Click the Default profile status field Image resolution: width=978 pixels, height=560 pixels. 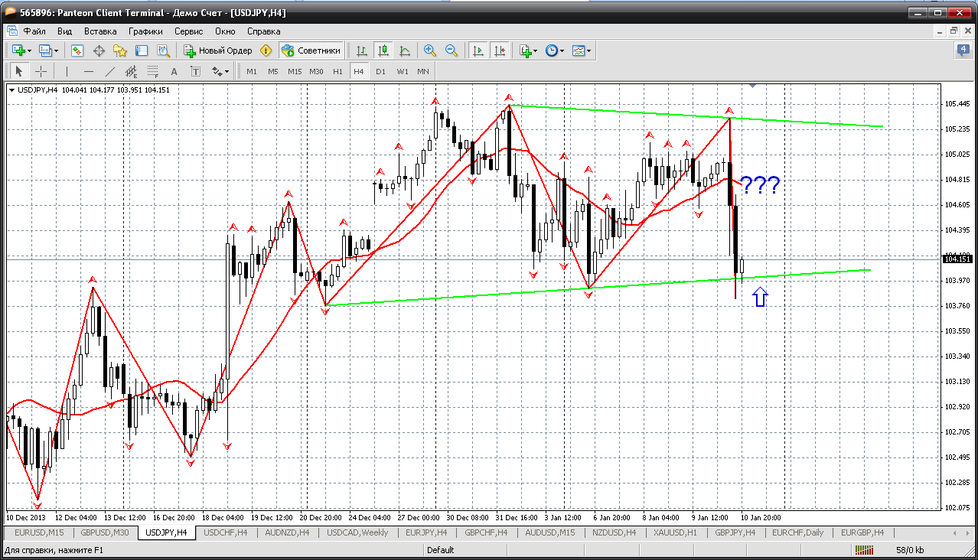(440, 549)
